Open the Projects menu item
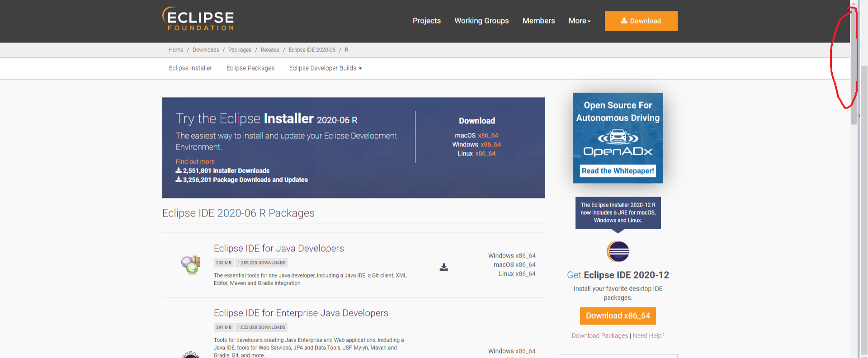 pos(427,21)
